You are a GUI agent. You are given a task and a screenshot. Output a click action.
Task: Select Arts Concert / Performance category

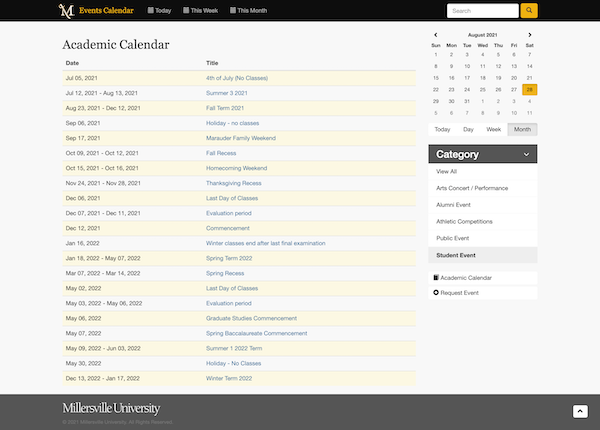(483, 188)
